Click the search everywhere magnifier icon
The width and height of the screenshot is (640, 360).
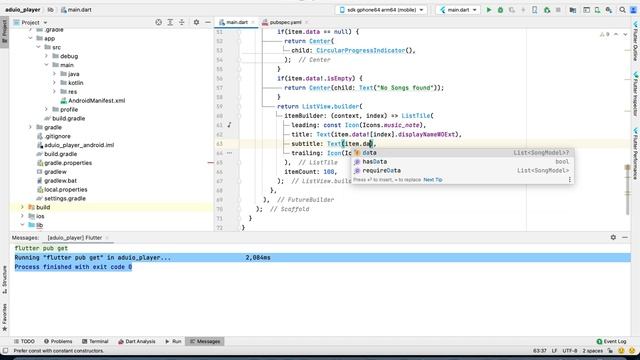coord(622,10)
